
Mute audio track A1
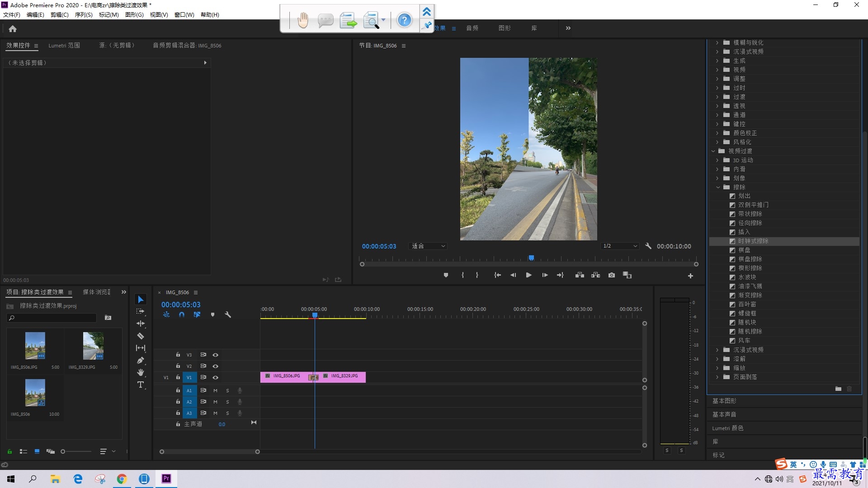(x=215, y=390)
